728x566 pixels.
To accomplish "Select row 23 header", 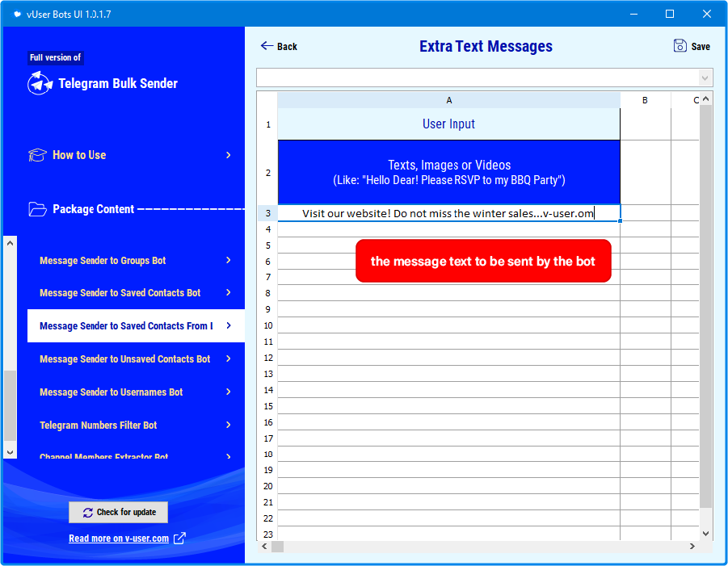I will pos(268,534).
